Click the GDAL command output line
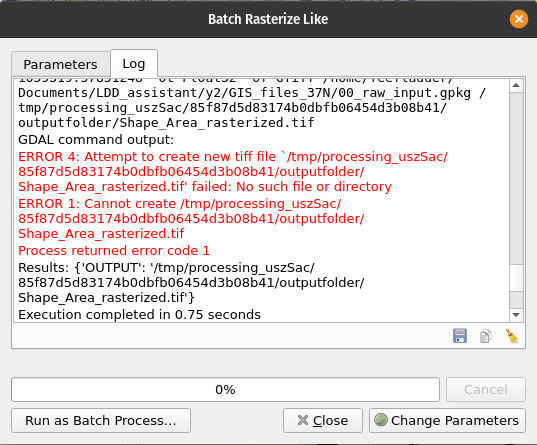This screenshot has width=537, height=445. [x=96, y=140]
